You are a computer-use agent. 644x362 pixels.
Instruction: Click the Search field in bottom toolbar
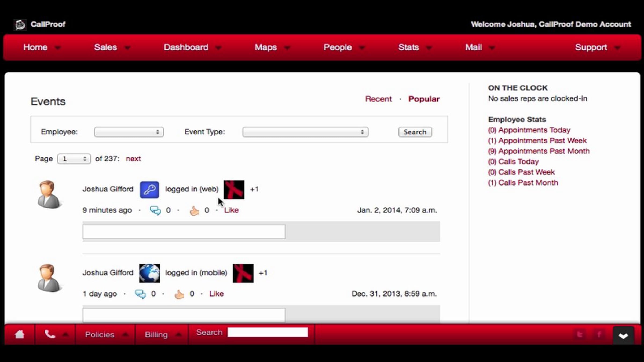[268, 332]
